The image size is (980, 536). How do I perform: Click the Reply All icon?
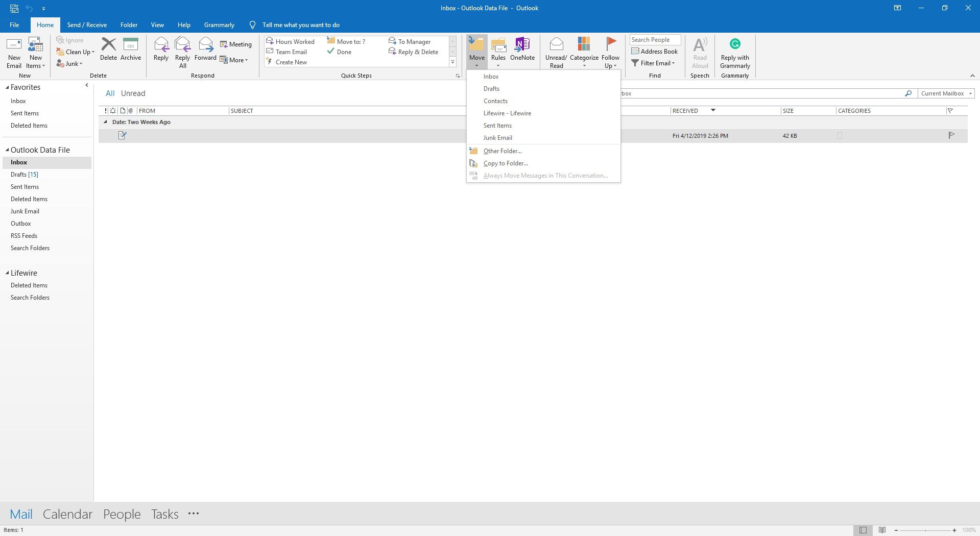pos(182,44)
